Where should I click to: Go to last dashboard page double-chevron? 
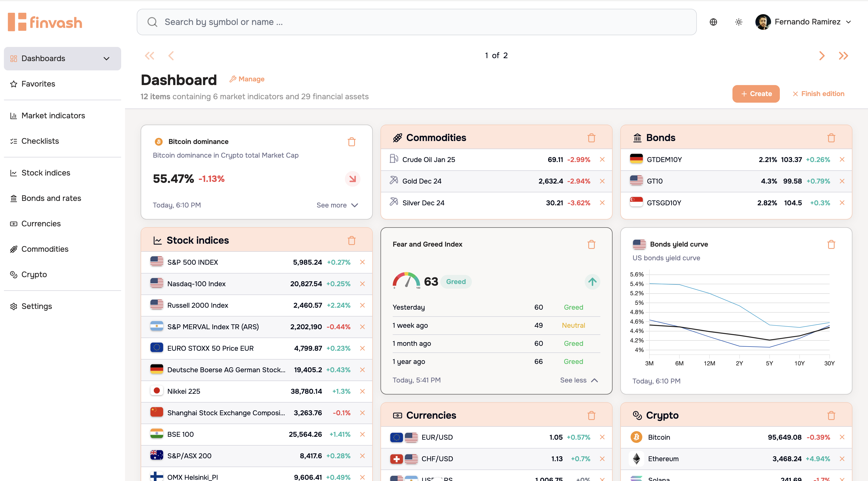coord(843,56)
